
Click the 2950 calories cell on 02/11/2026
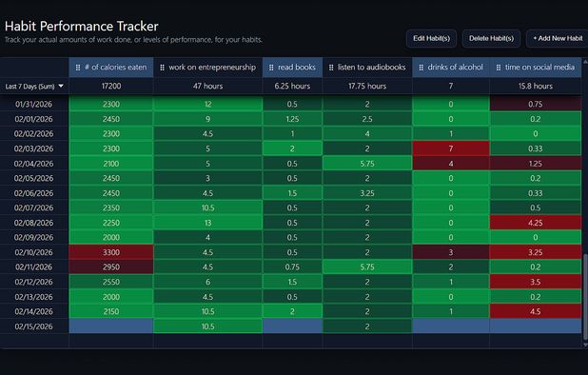[111, 267]
